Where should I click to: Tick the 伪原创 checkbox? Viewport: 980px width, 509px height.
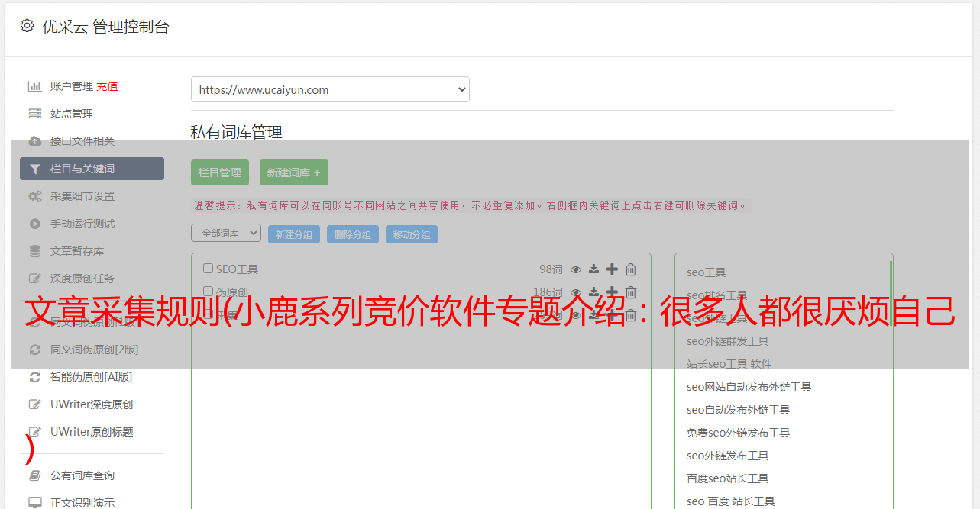tap(208, 292)
